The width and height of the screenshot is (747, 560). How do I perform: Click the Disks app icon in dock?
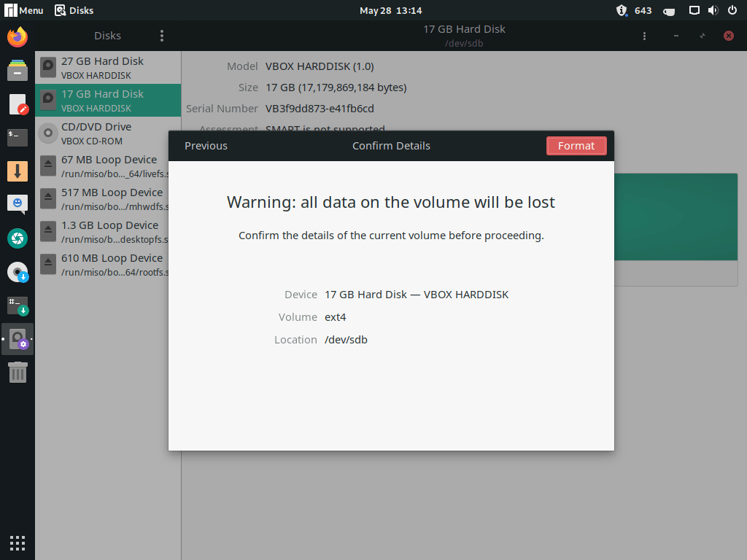[x=18, y=339]
